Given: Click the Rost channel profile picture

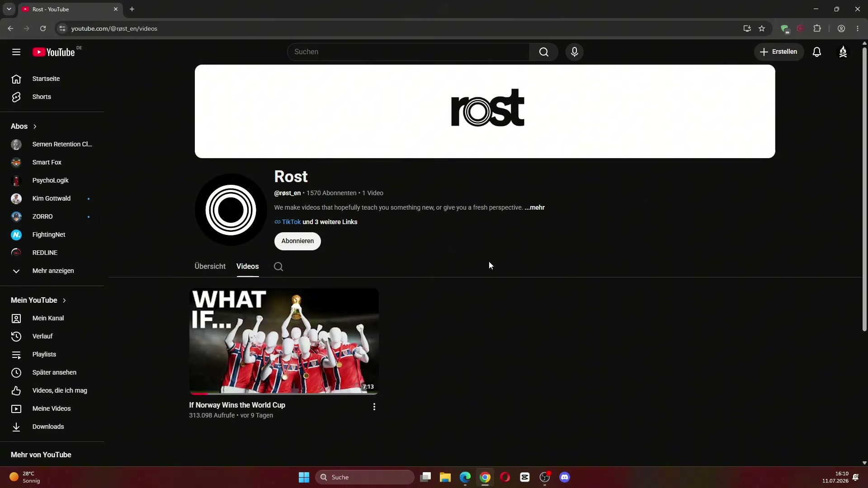Looking at the screenshot, I should [x=231, y=210].
